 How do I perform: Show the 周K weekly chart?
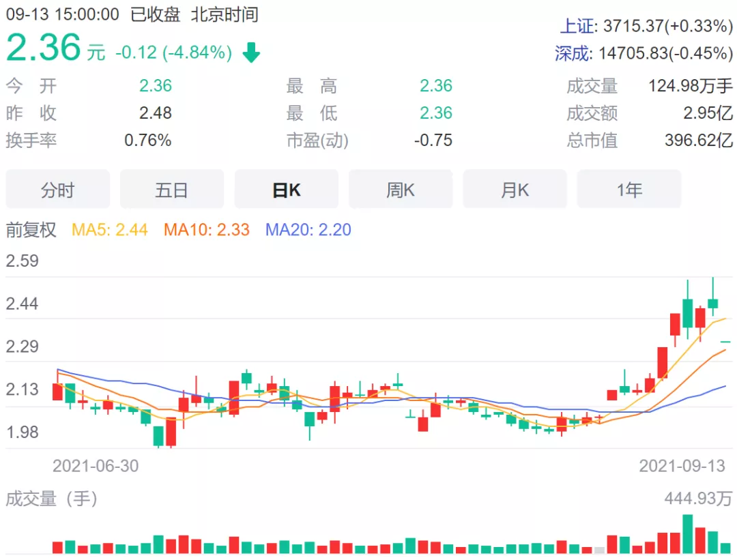click(401, 190)
